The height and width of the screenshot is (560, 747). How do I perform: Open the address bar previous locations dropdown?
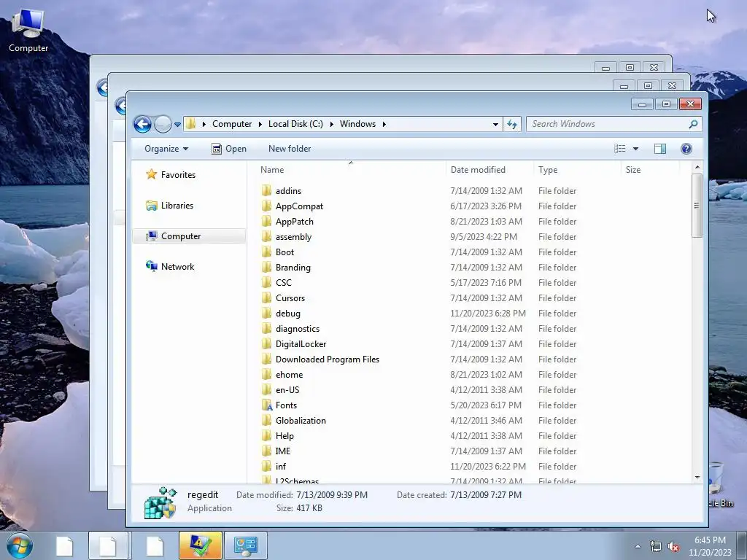point(495,124)
